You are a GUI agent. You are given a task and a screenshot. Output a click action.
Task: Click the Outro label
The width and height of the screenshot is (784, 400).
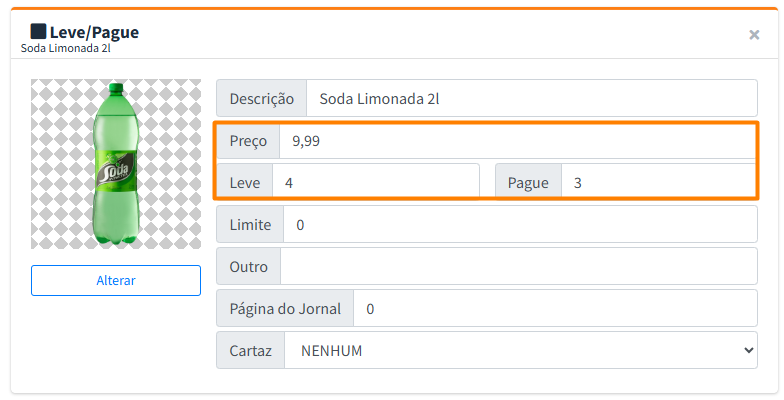pos(249,266)
